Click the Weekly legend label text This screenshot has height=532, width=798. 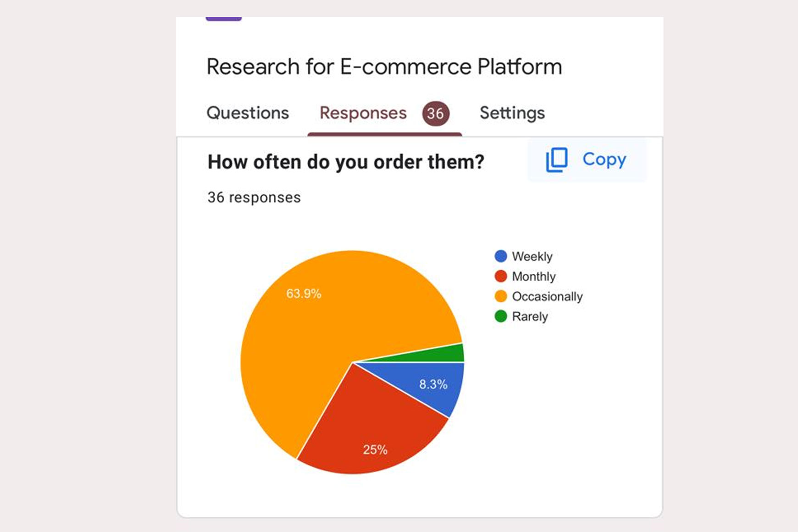pos(532,256)
